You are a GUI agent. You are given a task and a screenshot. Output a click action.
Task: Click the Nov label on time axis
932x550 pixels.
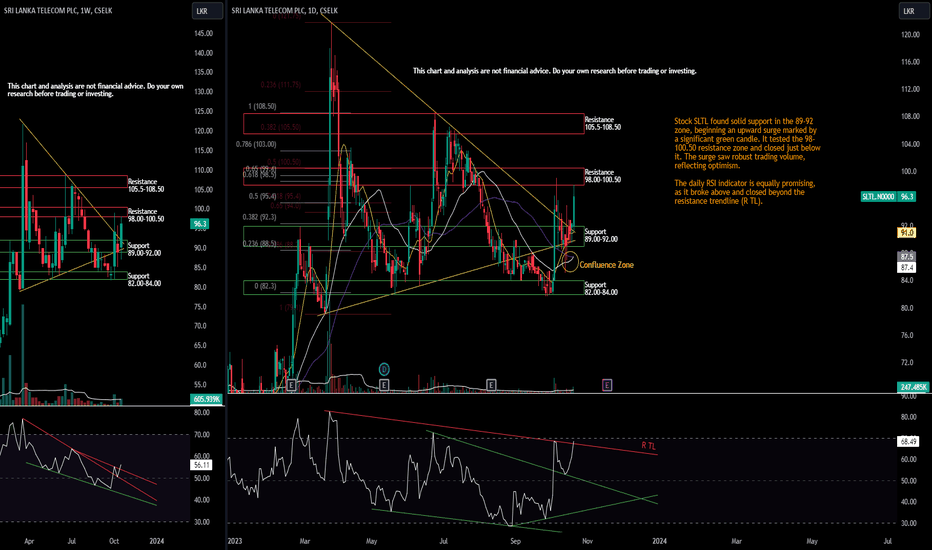tap(587, 541)
